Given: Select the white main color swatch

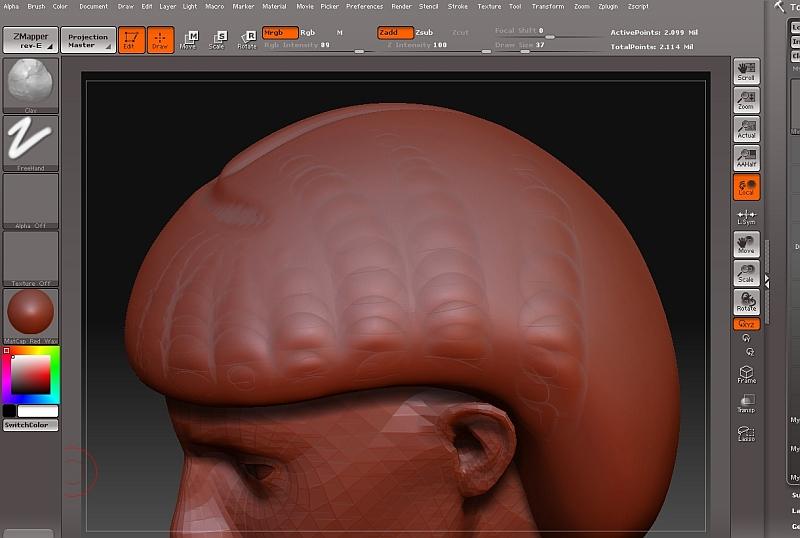Looking at the screenshot, I should [x=38, y=411].
